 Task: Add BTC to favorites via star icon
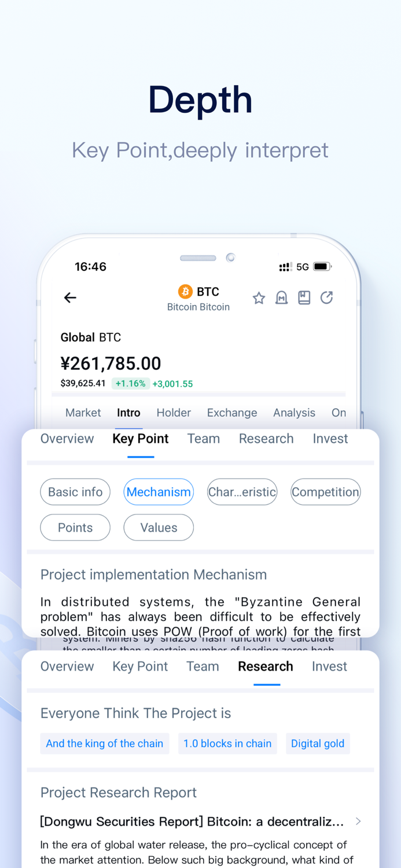coord(259,297)
